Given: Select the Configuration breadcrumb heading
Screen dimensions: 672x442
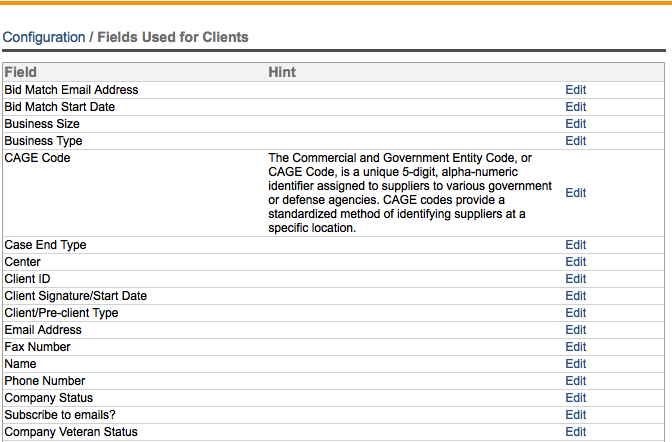Looking at the screenshot, I should (x=44, y=37).
